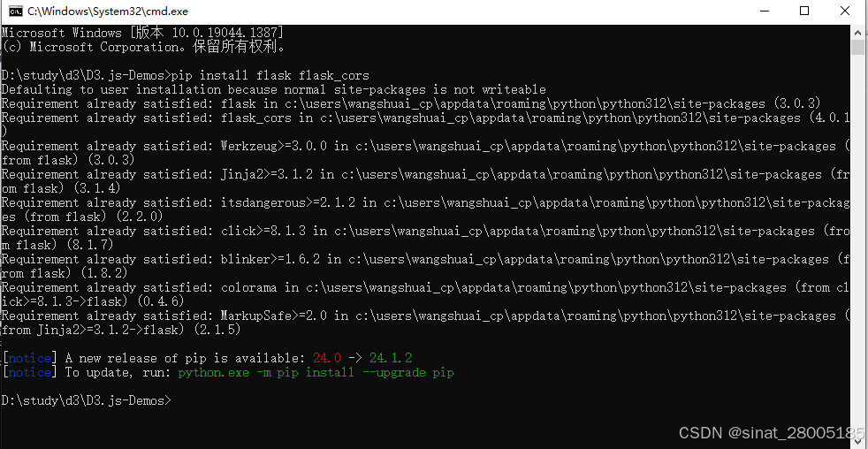Minimize the cmd.exe window

point(765,11)
